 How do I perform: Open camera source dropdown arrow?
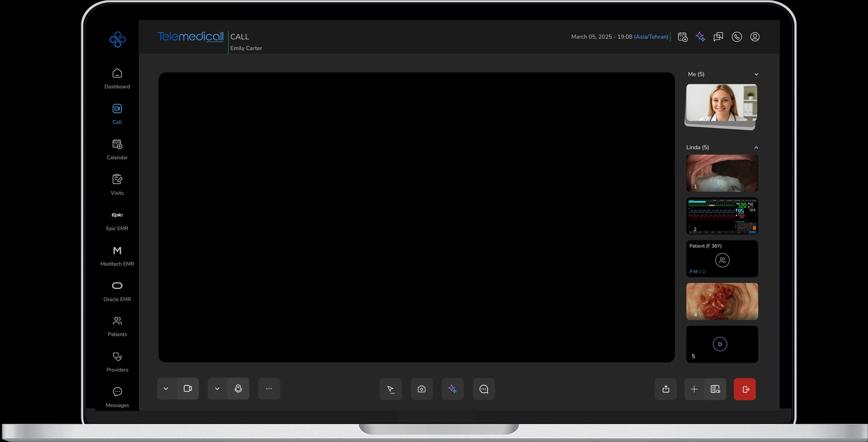click(166, 388)
